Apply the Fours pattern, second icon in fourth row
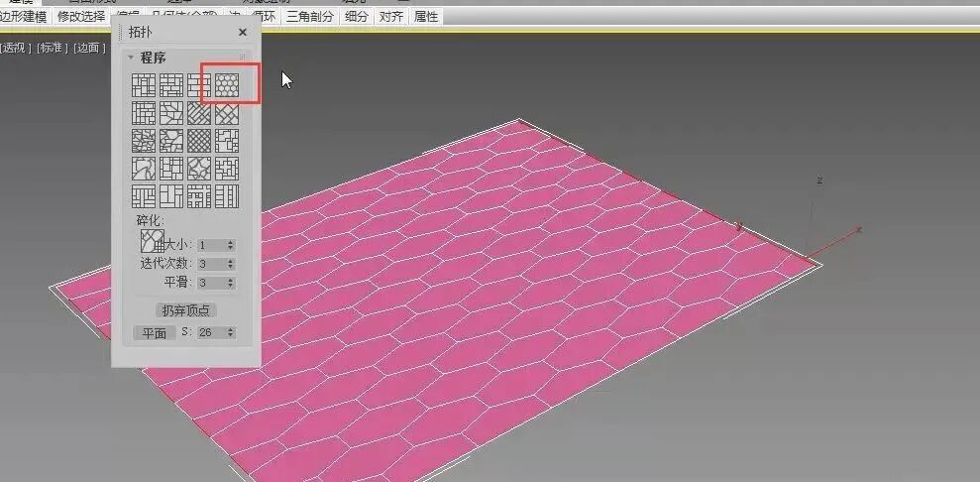Screen dimensions: 980x482 click(171, 169)
